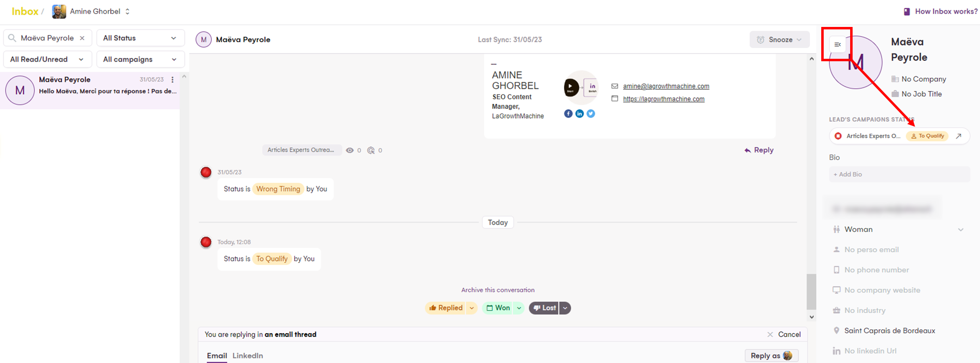Screen dimensions: 980x363
Task: Collapse the lead details side panel
Action: click(x=837, y=45)
